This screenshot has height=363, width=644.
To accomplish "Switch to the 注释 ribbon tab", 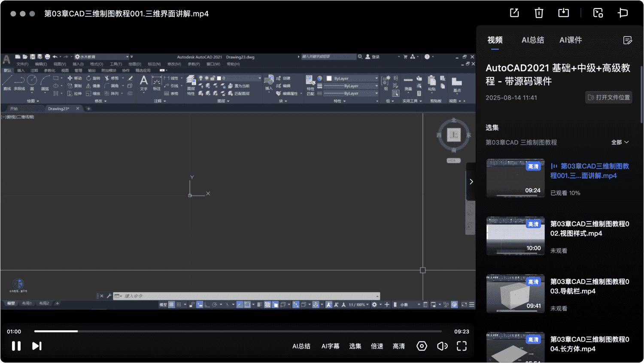I will [x=34, y=70].
